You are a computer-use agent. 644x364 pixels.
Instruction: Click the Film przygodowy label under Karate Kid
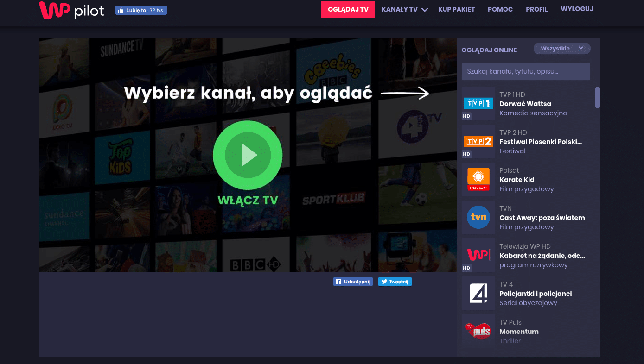click(x=527, y=189)
